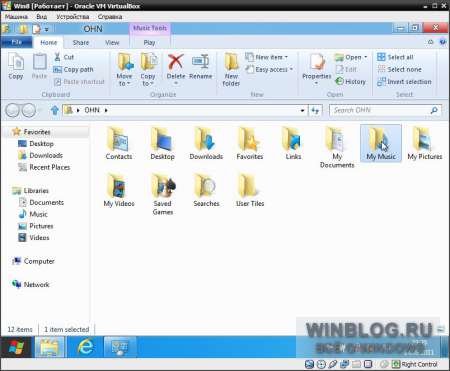Viewport: 450px width, 371px height.
Task: Open the Устройства VirtualBox menu
Action: [x=72, y=17]
